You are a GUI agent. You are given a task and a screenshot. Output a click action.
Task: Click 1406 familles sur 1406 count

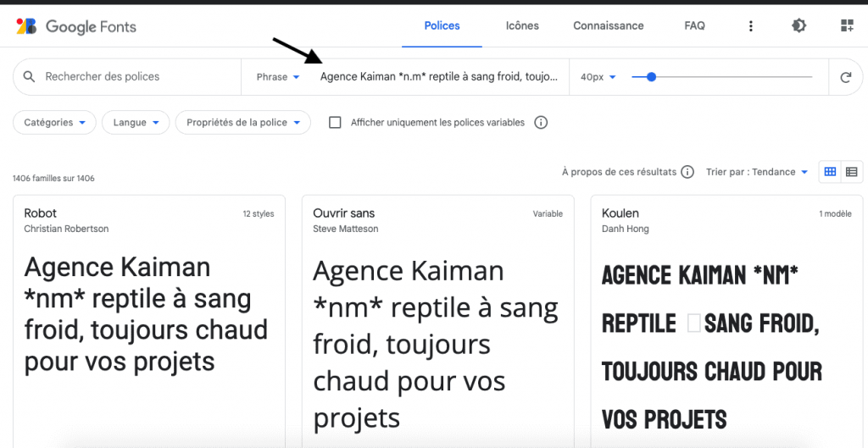[53, 179]
